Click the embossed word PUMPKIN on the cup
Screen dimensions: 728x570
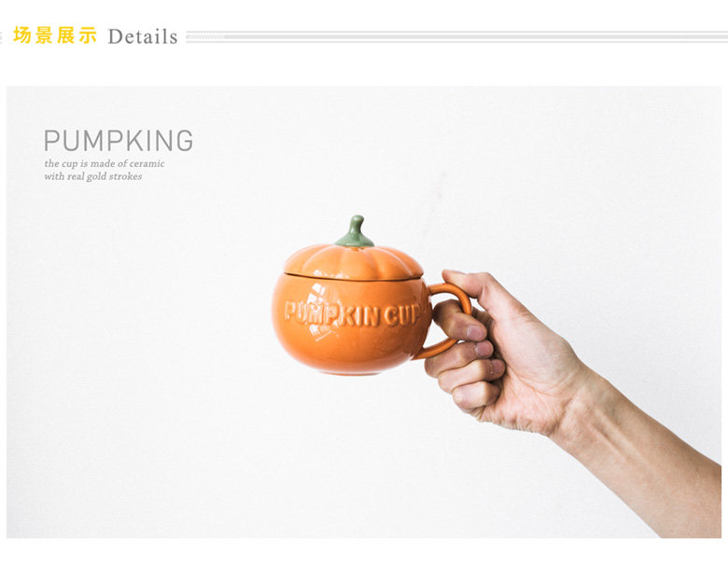click(332, 313)
